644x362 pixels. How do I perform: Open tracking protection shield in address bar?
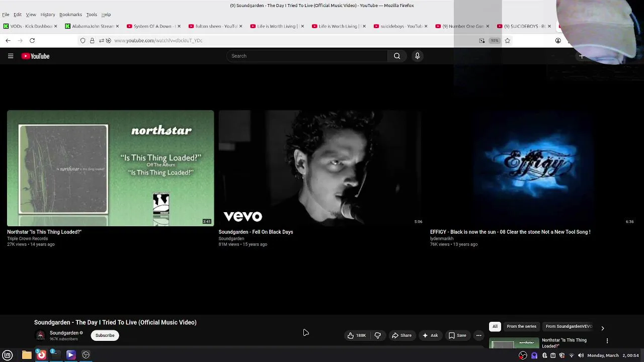[x=83, y=40]
